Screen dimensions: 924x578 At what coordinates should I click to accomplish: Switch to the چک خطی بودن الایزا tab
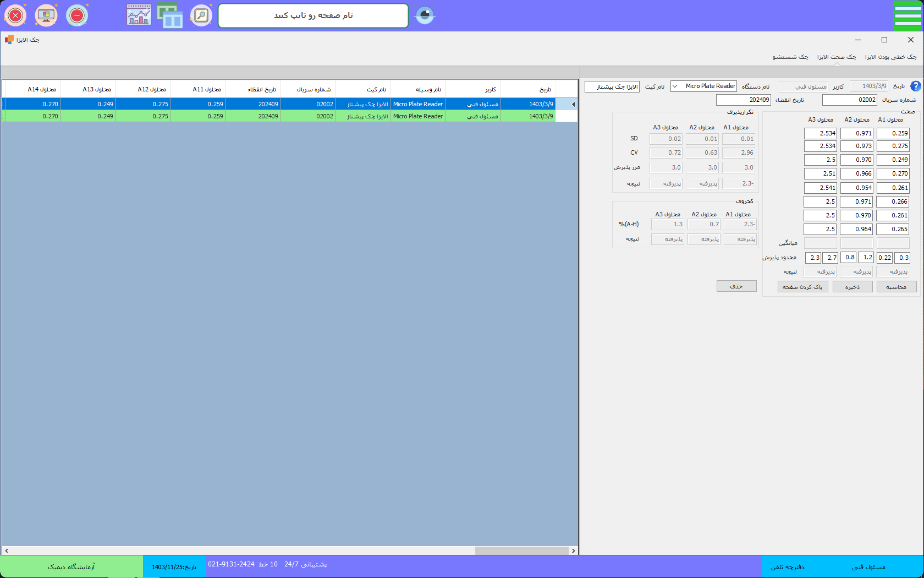tap(890, 57)
